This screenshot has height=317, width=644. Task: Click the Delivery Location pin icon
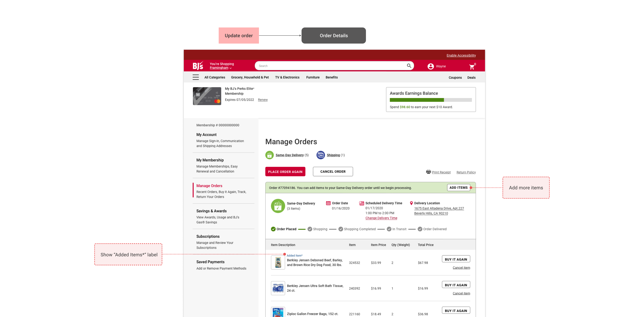click(411, 203)
